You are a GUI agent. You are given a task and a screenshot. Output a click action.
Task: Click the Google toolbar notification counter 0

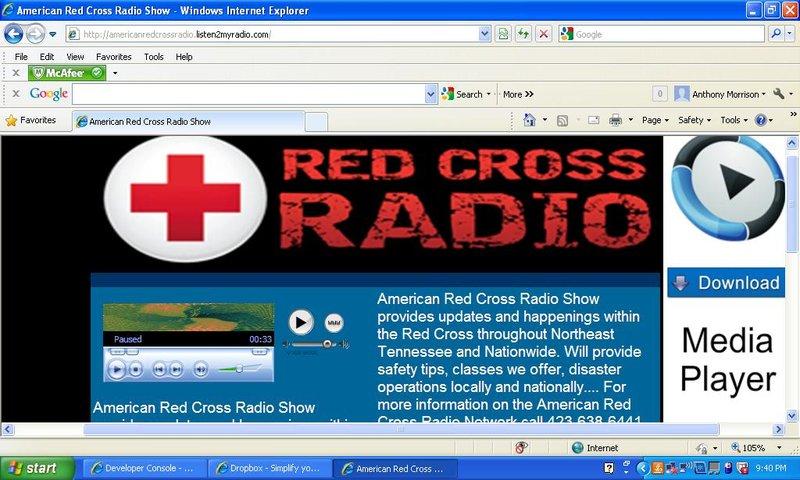659,94
